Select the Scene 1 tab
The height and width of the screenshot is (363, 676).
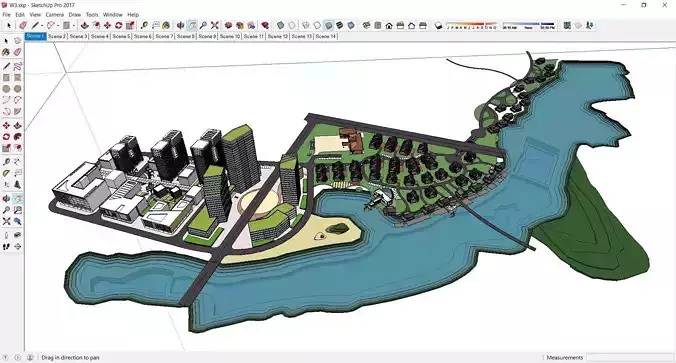tap(35, 37)
